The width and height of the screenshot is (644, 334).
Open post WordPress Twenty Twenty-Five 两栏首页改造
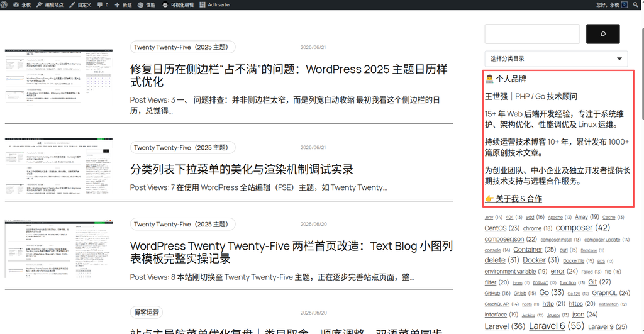click(291, 252)
